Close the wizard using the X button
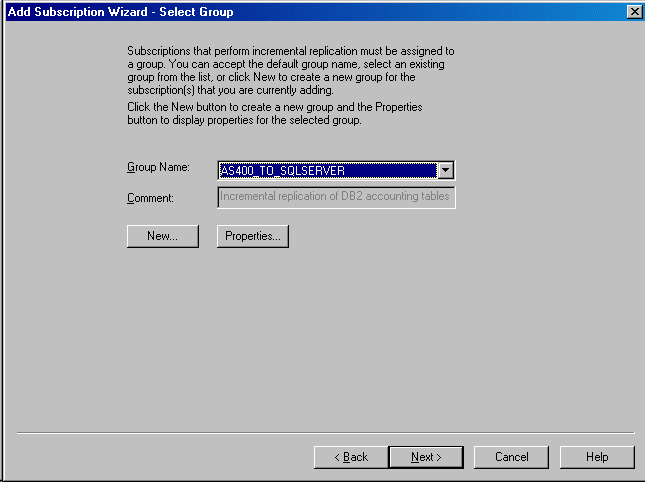Image resolution: width=645 pixels, height=482 pixels. (x=633, y=11)
